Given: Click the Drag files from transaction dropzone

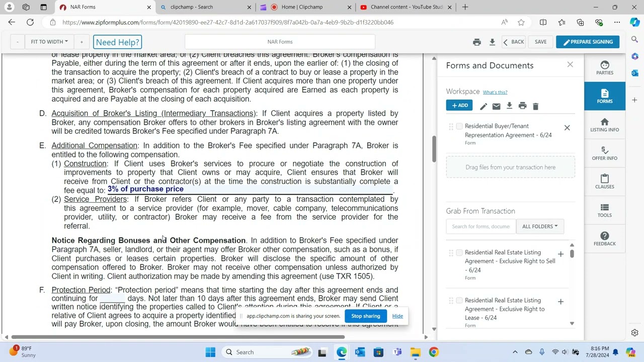Looking at the screenshot, I should [x=510, y=167].
